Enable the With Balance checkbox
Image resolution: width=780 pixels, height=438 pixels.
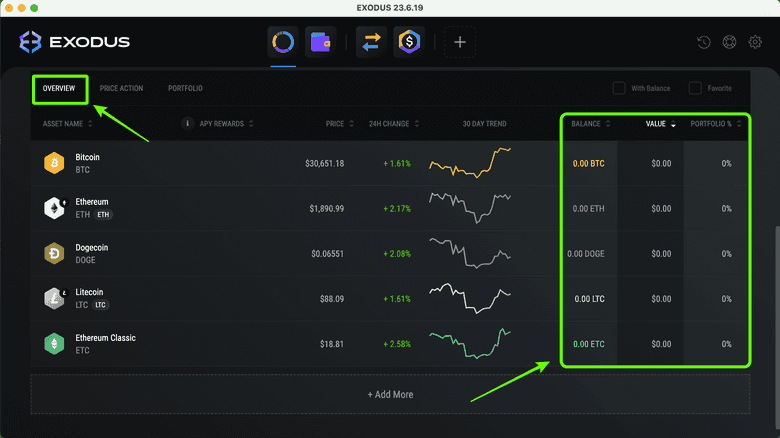pyautogui.click(x=619, y=88)
